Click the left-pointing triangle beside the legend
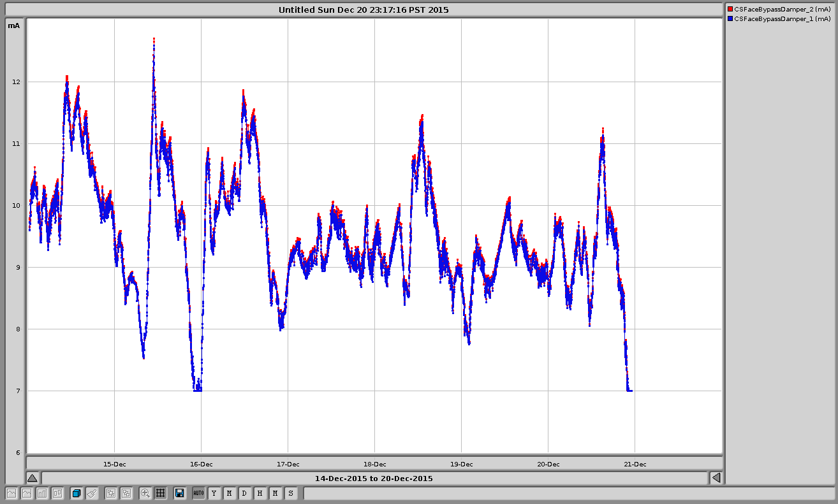 point(716,478)
